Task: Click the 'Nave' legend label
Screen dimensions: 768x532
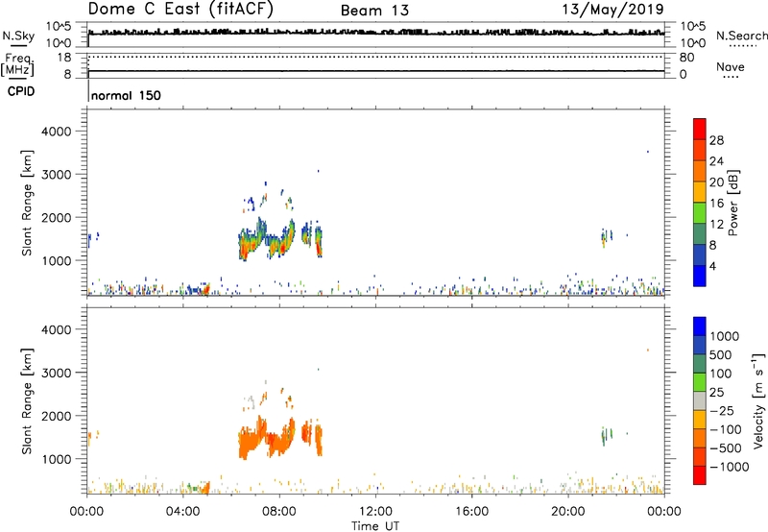Action: coord(731,67)
